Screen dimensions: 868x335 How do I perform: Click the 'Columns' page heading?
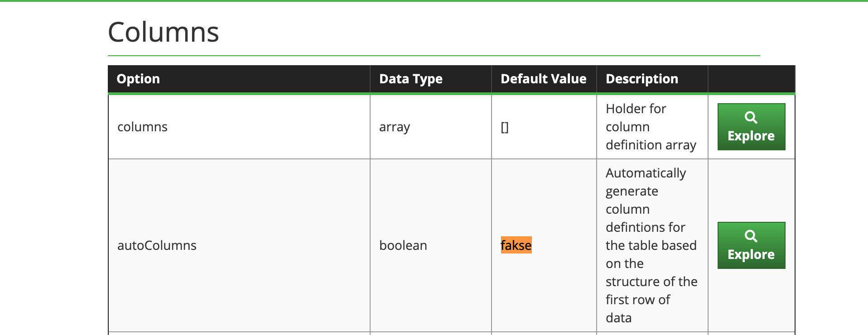point(164,31)
